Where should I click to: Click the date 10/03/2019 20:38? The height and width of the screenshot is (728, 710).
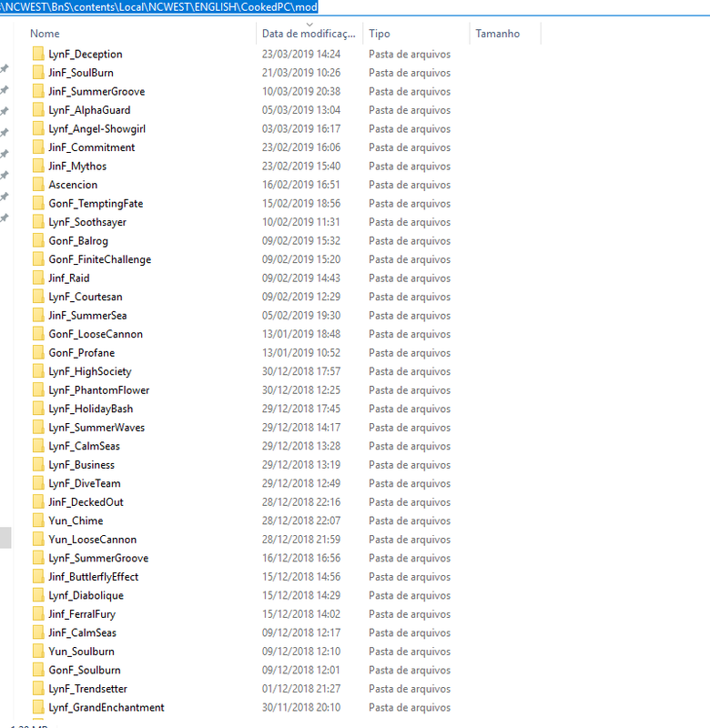pyautogui.click(x=301, y=91)
